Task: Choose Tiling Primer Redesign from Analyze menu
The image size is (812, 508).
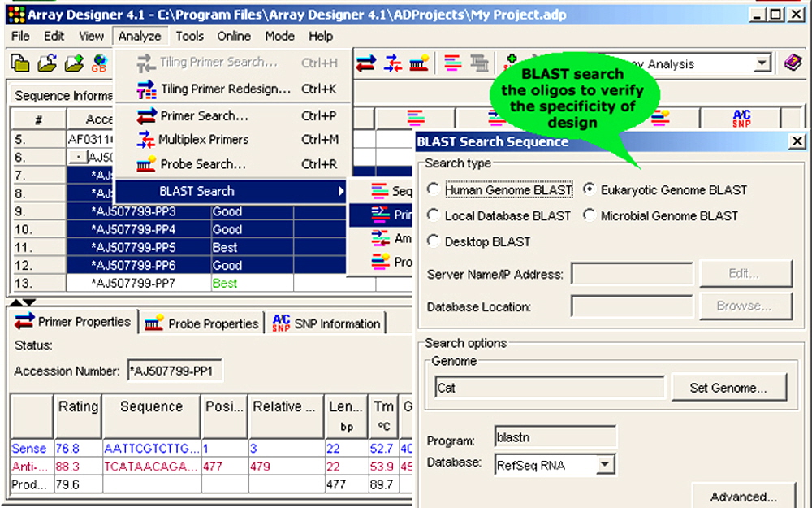Action: click(x=233, y=89)
